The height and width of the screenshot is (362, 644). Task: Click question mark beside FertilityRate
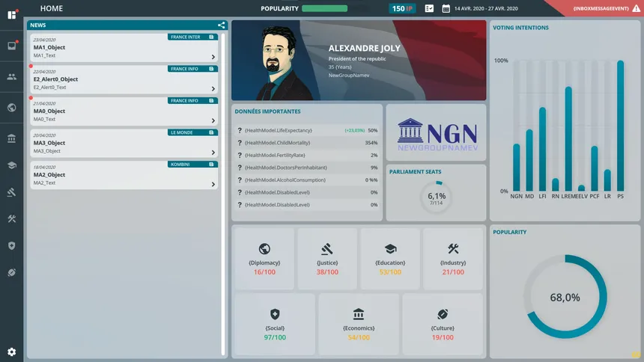pyautogui.click(x=240, y=155)
